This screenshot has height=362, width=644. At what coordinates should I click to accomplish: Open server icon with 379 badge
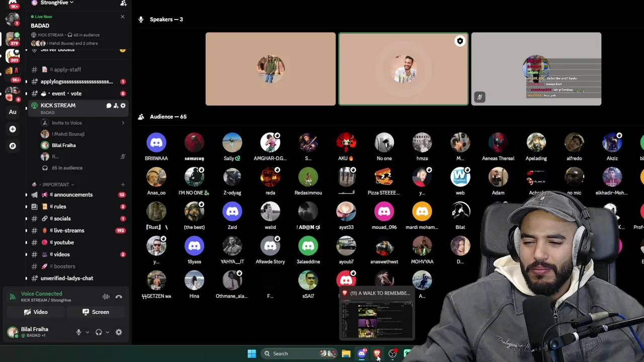pos(13,39)
